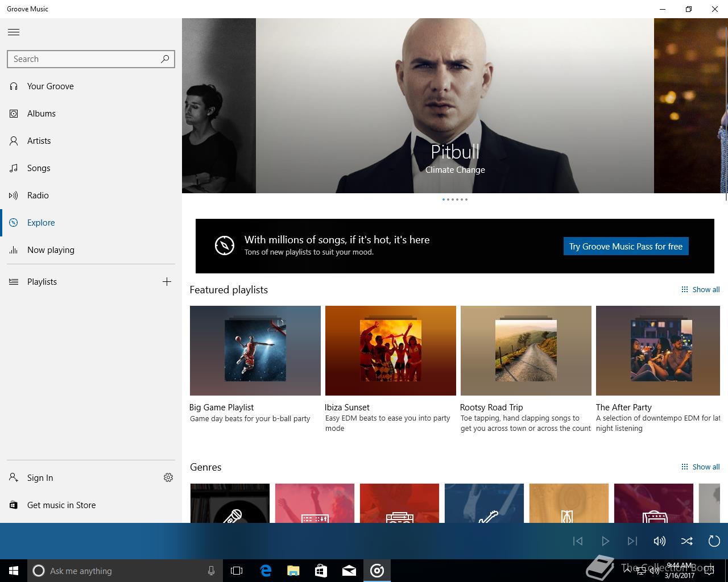Open the Windows Start menu

coord(14,571)
